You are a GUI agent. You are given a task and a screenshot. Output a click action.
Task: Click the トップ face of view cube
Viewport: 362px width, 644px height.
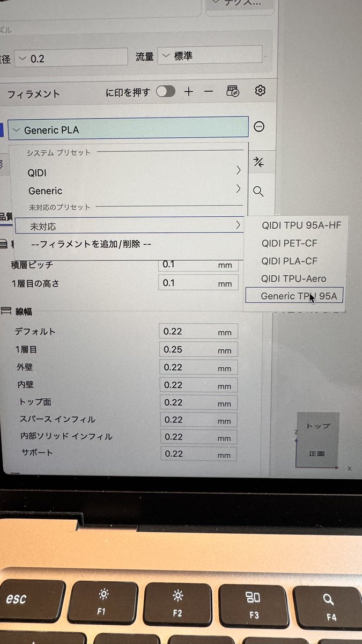tap(318, 426)
